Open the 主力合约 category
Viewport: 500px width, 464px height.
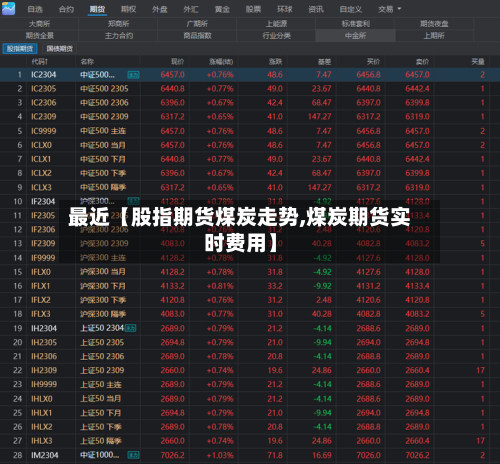click(x=118, y=36)
